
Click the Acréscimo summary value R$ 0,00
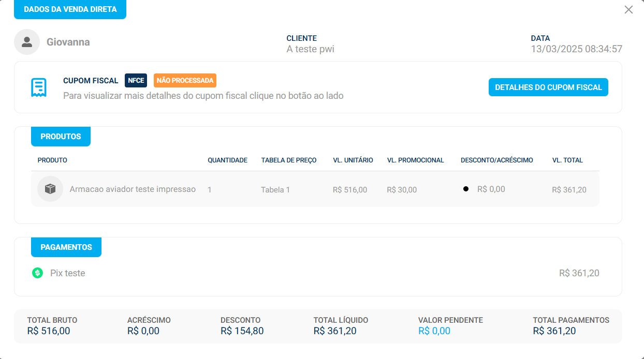pyautogui.click(x=143, y=331)
